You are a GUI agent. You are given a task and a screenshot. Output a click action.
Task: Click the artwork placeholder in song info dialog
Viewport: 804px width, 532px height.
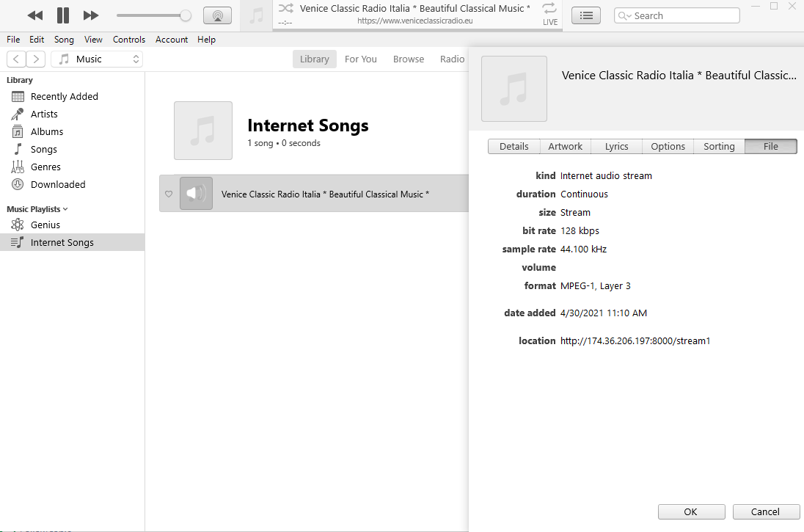pos(514,89)
